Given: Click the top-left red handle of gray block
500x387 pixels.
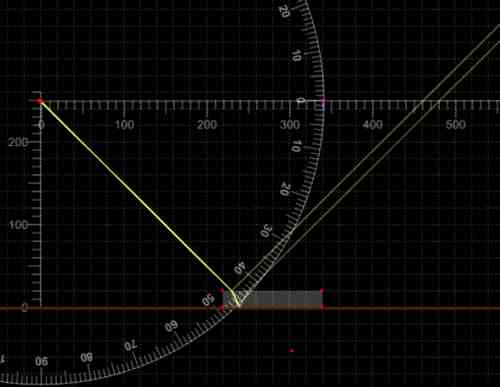Looking at the screenshot, I should (223, 291).
